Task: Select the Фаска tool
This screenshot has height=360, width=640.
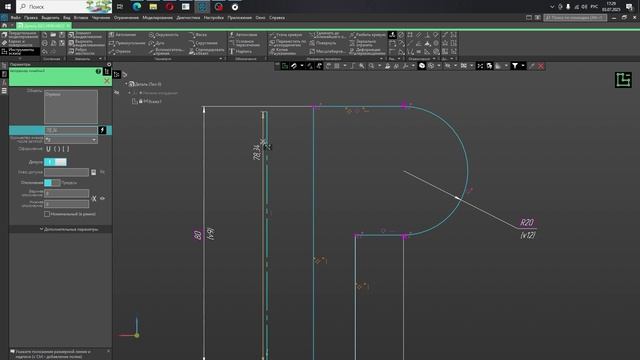Action: (x=198, y=35)
